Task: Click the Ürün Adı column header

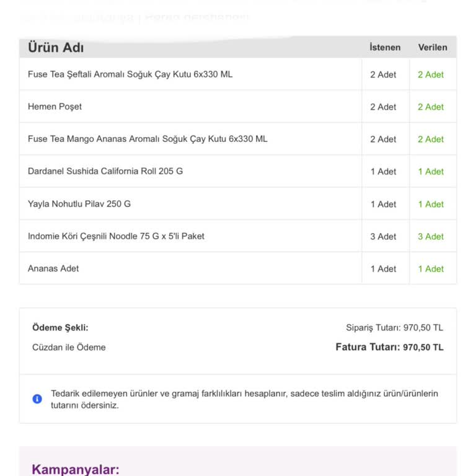Action: (x=56, y=48)
